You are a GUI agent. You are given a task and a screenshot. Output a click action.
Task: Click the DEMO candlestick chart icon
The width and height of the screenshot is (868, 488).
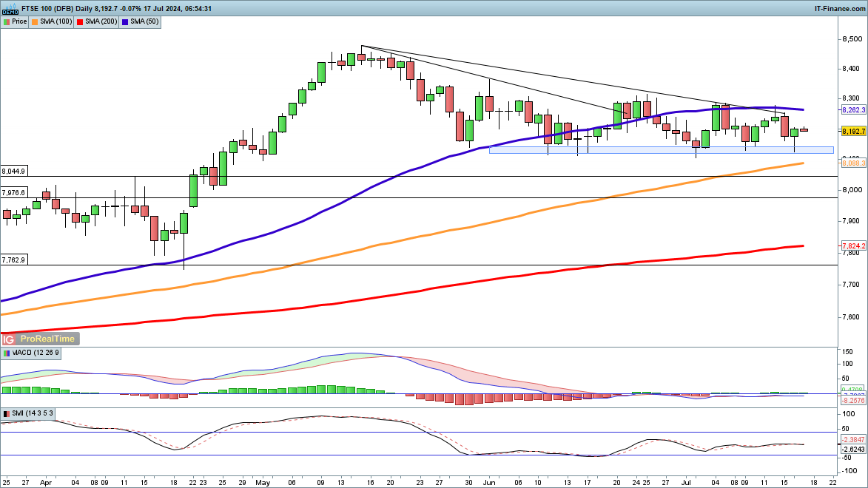10,9
